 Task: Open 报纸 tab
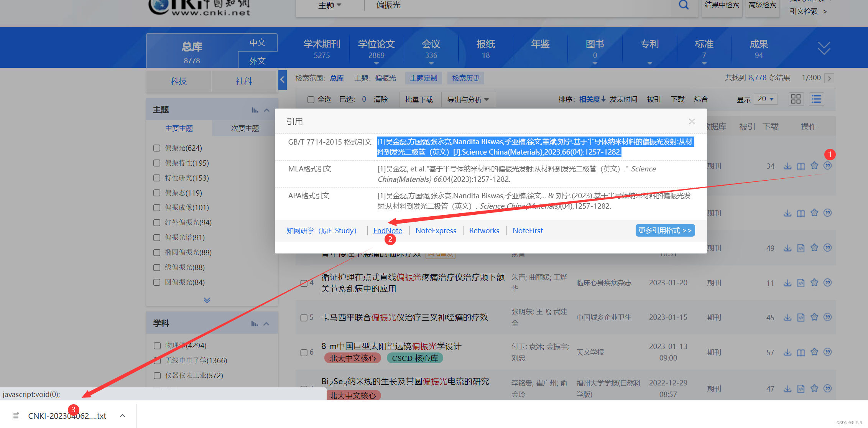coord(486,49)
